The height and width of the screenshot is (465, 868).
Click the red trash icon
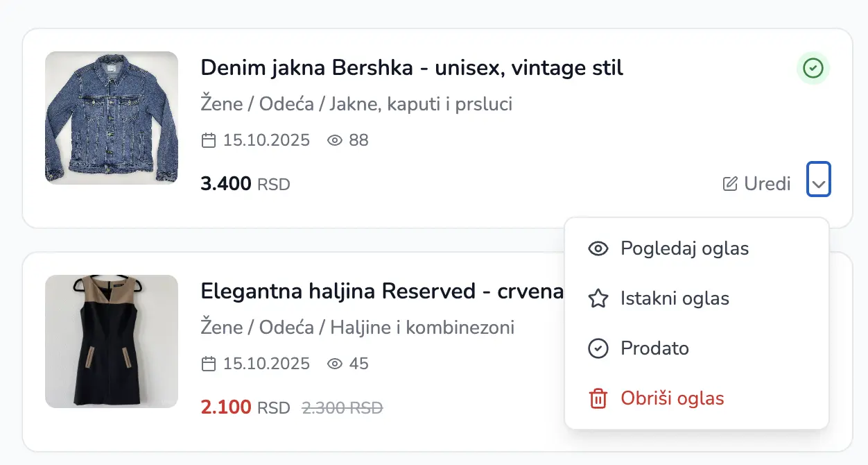pos(598,398)
